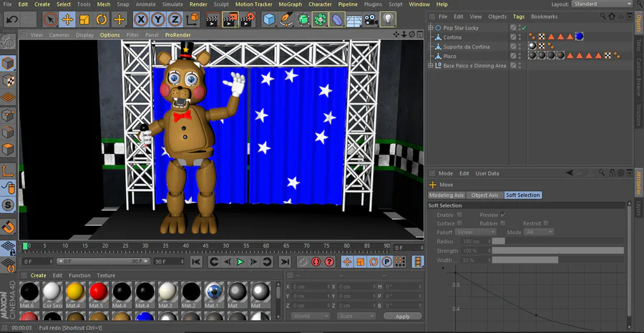Toggle Z axis lock
Viewport: 644px width, 333px height.
175,19
